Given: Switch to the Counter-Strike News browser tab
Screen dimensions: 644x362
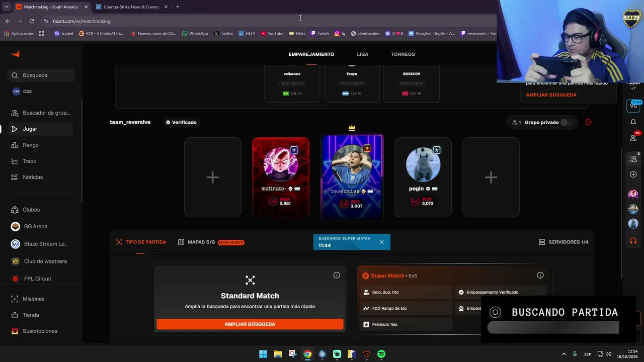Looking at the screenshot, I should pos(132,7).
